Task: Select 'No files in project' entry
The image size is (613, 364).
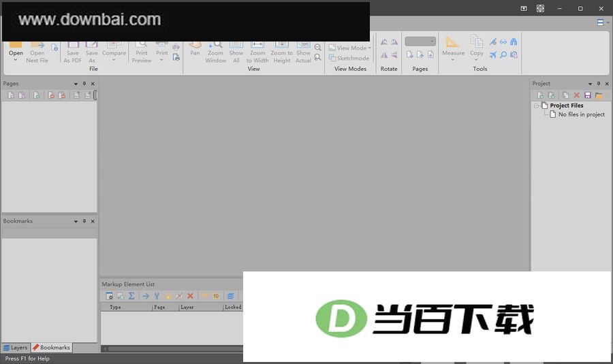Action: coord(582,114)
